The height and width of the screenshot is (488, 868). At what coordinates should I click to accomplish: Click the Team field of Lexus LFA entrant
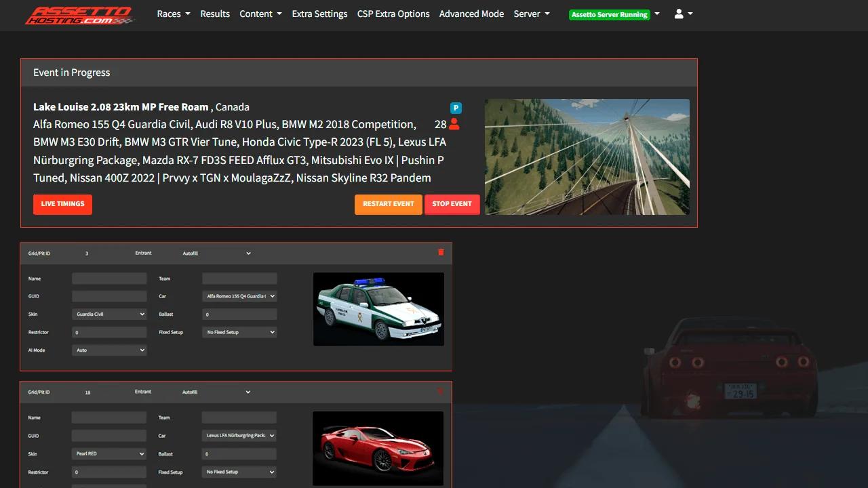239,418
